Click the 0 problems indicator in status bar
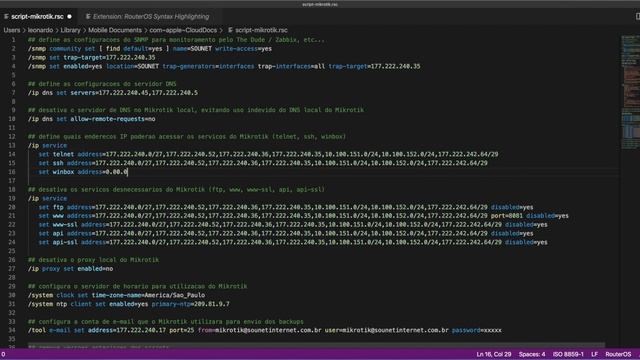The height and width of the screenshot is (360, 640). 3,354
